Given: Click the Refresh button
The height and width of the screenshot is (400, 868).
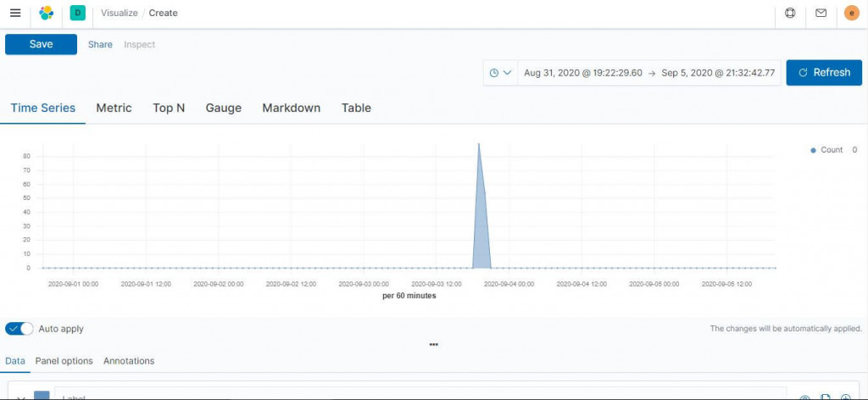Looking at the screenshot, I should [x=824, y=73].
